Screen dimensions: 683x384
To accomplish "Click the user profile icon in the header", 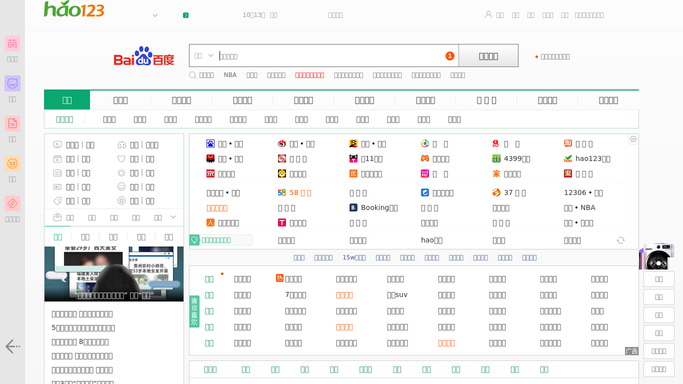I will pyautogui.click(x=488, y=14).
